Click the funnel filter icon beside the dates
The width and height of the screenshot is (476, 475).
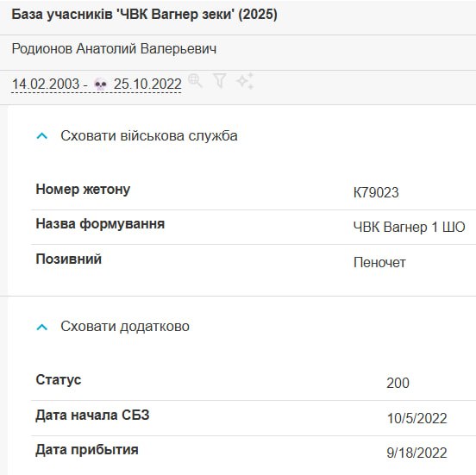pos(220,81)
